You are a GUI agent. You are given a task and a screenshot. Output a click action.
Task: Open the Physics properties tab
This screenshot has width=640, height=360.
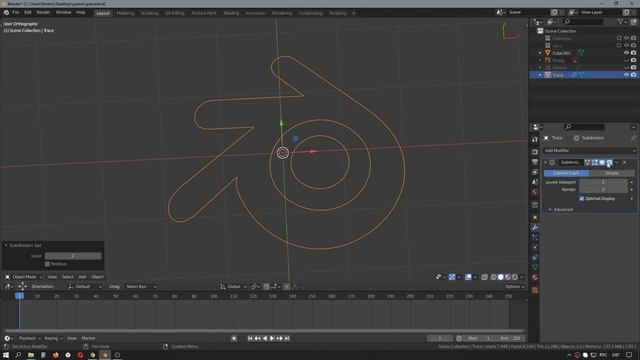pos(535,247)
